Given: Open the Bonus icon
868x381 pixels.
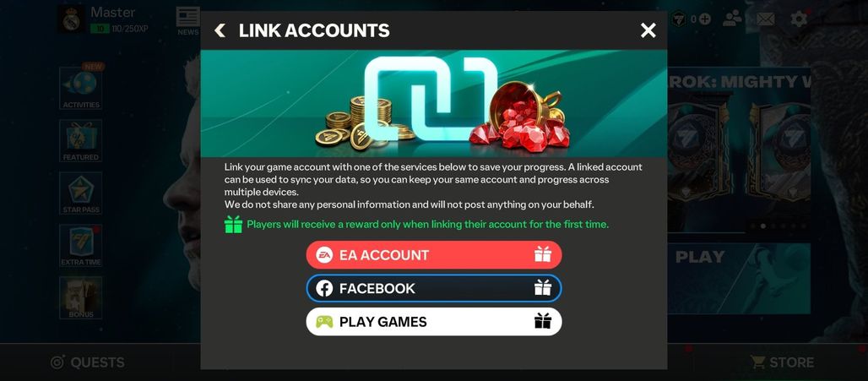Looking at the screenshot, I should point(81,298).
